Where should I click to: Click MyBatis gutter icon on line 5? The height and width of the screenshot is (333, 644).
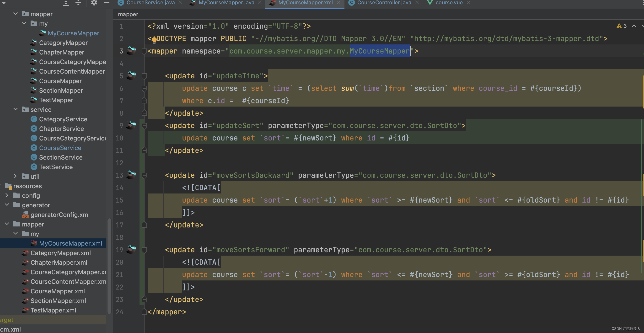tap(131, 75)
